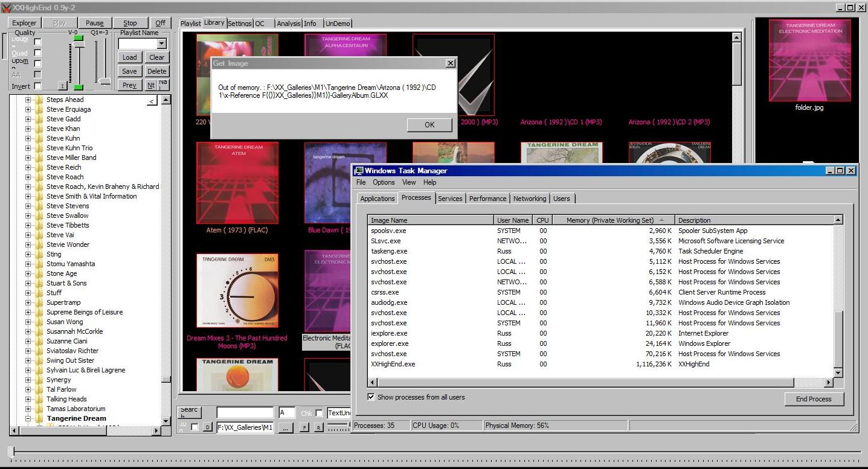The height and width of the screenshot is (469, 868).
Task: Click the ... browse button
Action: pos(286,427)
